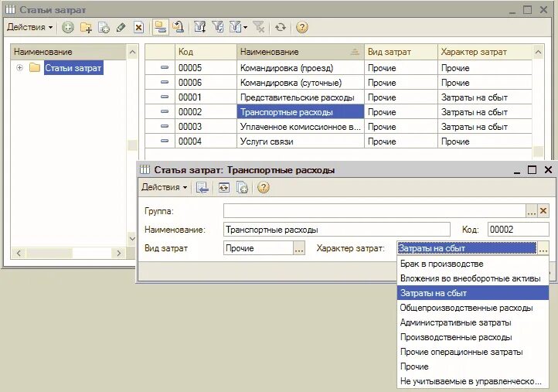Click the Help icon in main toolbar

tap(301, 27)
